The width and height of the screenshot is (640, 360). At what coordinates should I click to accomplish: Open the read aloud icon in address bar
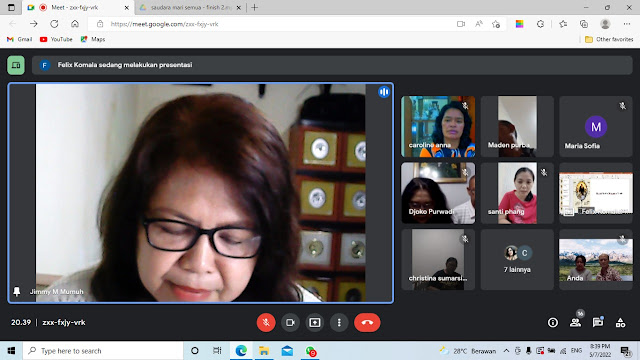(x=479, y=24)
